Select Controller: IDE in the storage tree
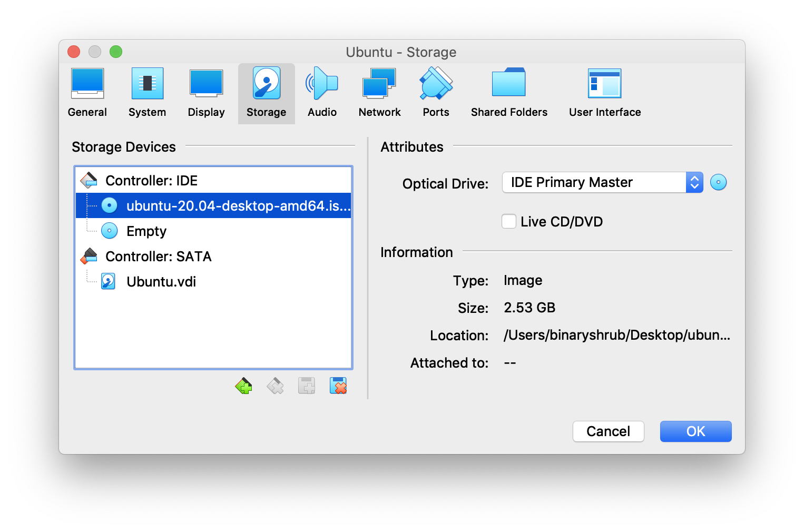 (x=213, y=181)
